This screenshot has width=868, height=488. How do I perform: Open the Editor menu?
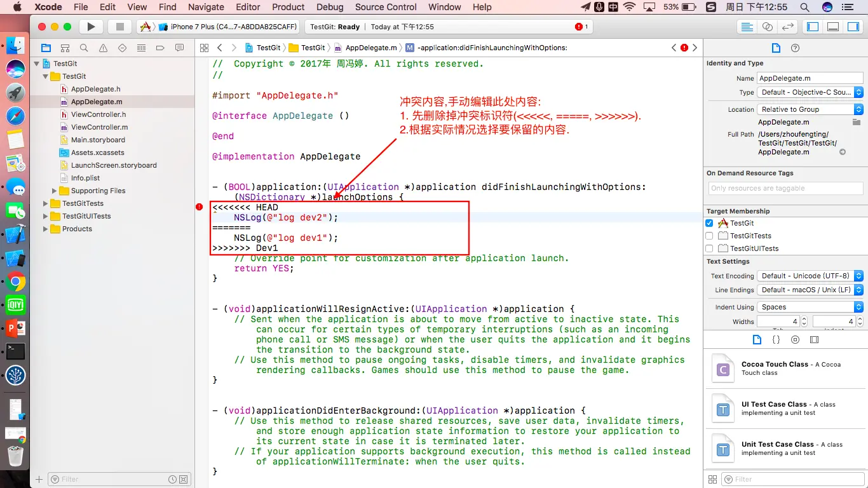click(248, 7)
